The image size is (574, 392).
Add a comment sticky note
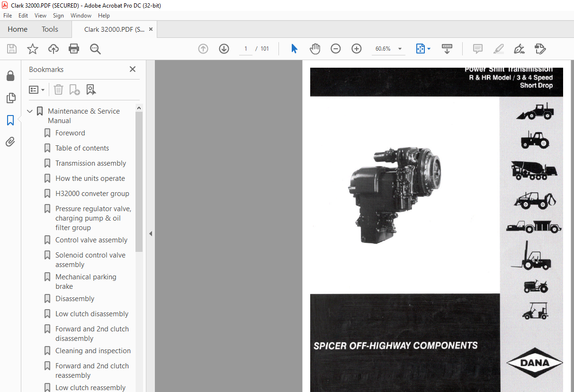[478, 49]
